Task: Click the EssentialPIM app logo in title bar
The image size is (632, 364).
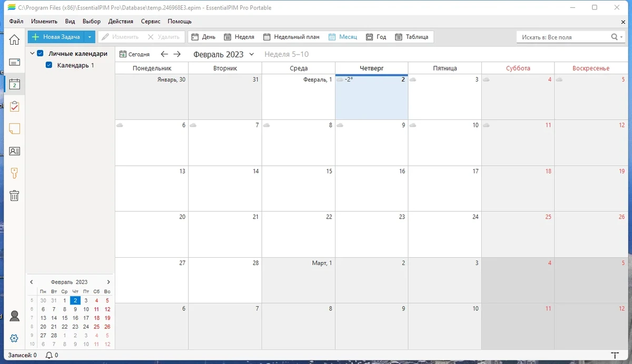Action: [x=12, y=7]
